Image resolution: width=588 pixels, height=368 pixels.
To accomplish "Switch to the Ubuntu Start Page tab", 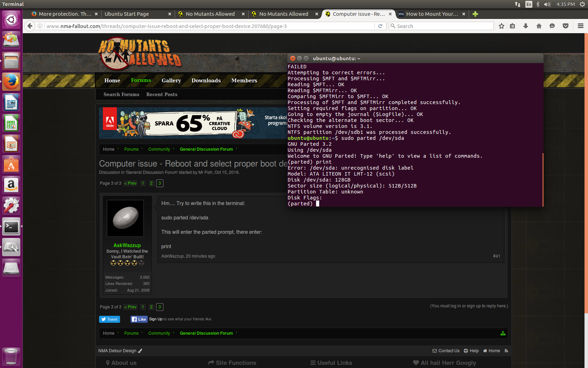I will [134, 14].
